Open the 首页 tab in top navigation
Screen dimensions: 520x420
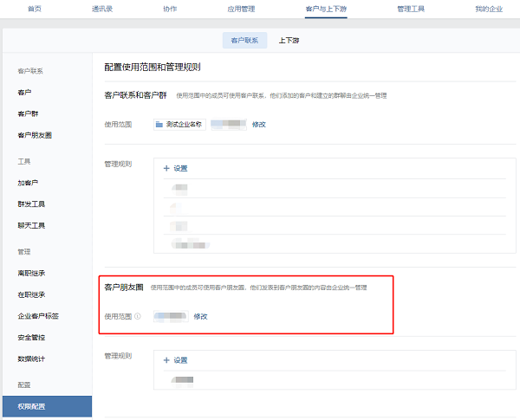click(34, 8)
